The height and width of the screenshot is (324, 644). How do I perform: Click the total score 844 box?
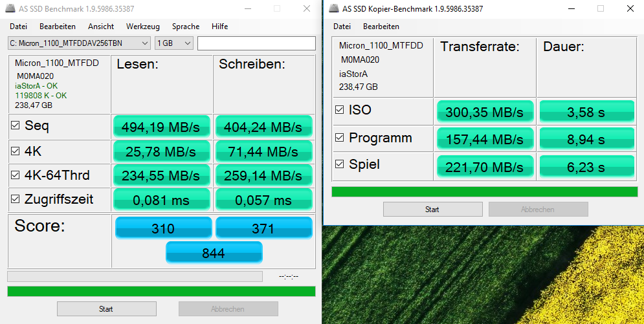click(x=214, y=253)
